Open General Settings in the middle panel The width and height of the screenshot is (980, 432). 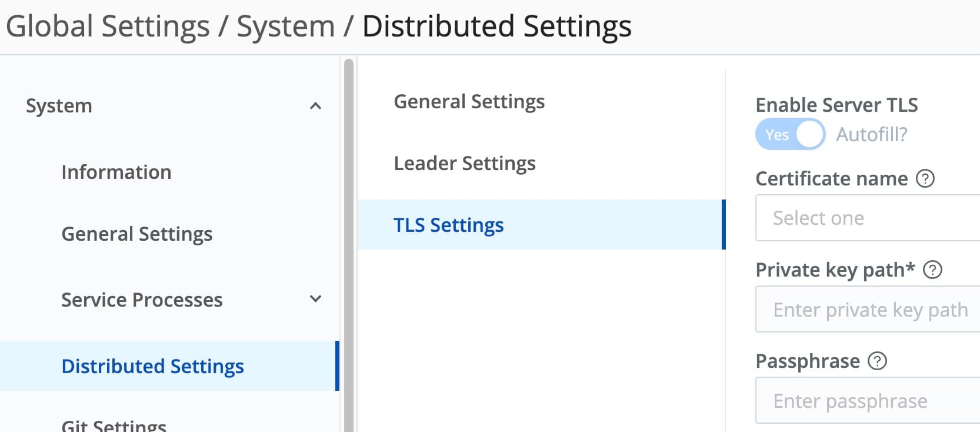click(469, 102)
